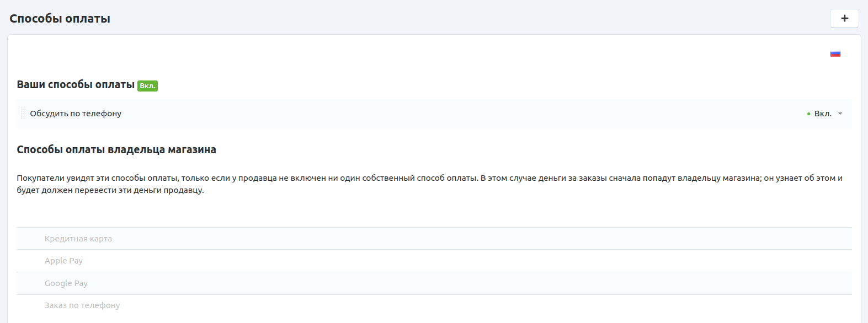
Task: Expand the status caret arrow next to Вкл.
Action: click(840, 114)
